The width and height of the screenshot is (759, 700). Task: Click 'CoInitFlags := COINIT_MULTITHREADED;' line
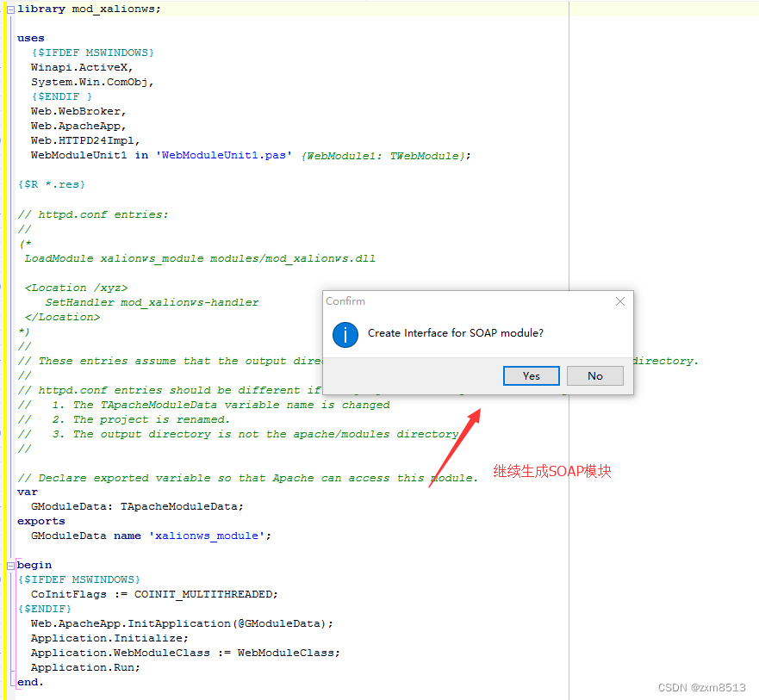click(x=154, y=594)
